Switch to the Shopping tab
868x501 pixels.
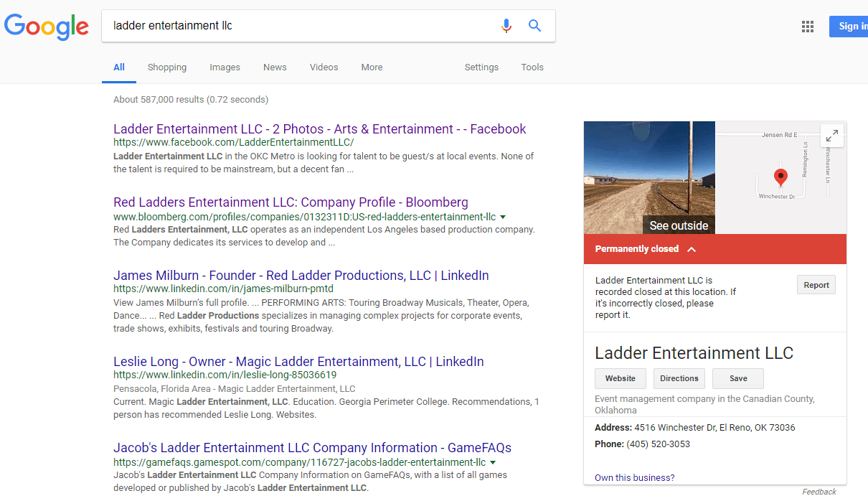tap(167, 67)
